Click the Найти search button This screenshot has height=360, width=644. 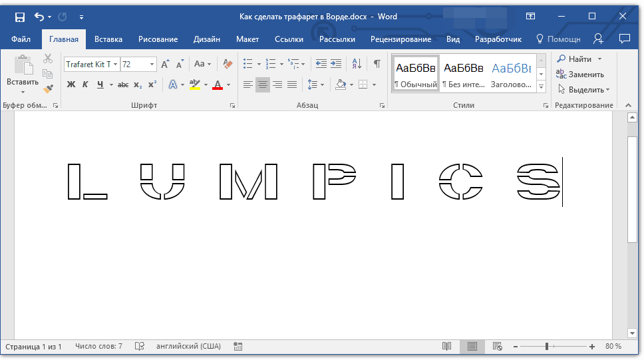575,59
